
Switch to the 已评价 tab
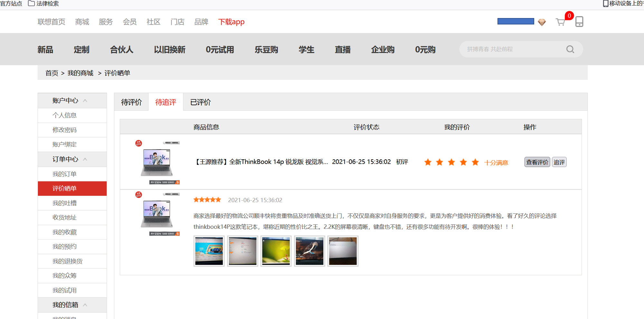(200, 102)
